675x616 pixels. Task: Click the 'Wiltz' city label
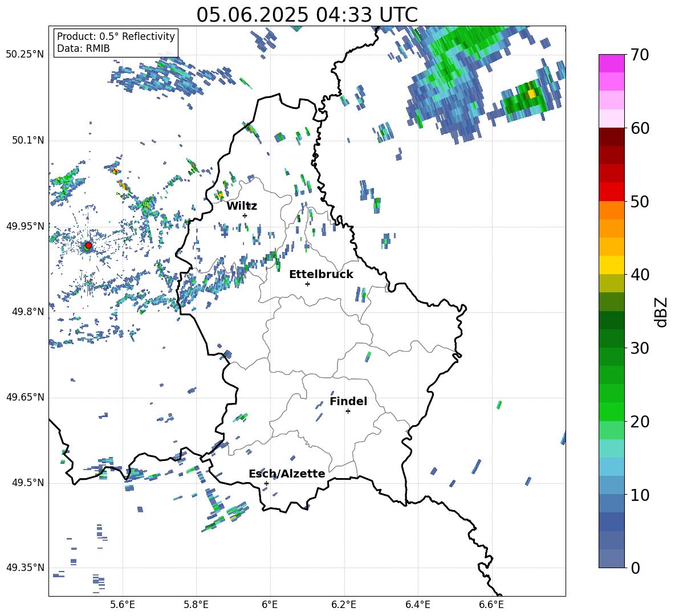(242, 206)
